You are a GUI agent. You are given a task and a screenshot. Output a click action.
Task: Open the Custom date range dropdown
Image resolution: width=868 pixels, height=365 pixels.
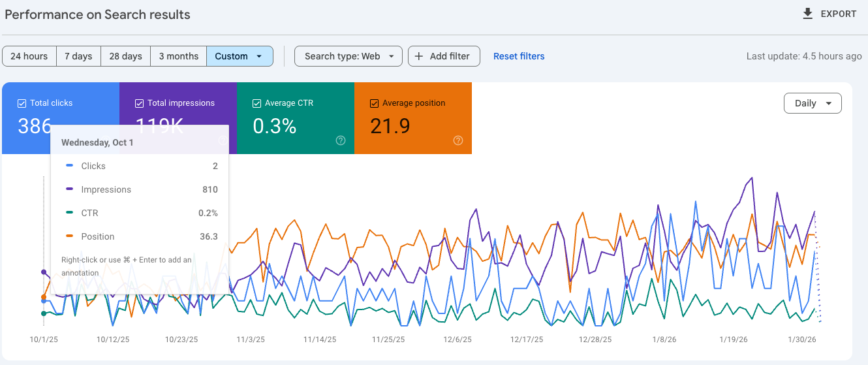point(240,56)
